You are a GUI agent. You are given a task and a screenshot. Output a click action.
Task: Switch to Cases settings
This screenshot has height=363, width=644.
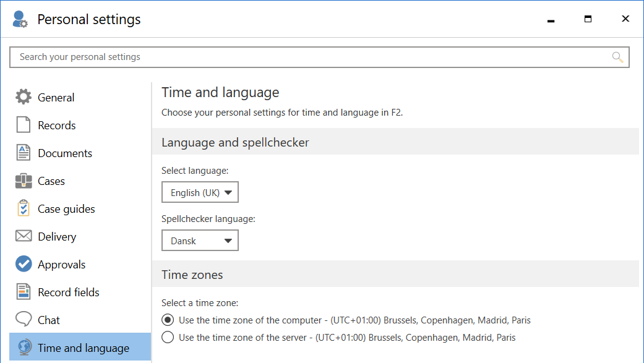point(80,181)
